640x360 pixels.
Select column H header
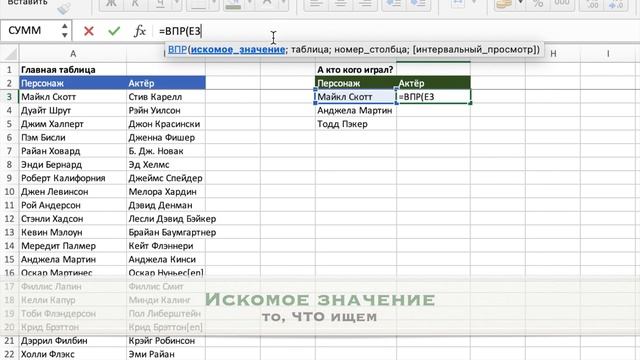coord(553,53)
